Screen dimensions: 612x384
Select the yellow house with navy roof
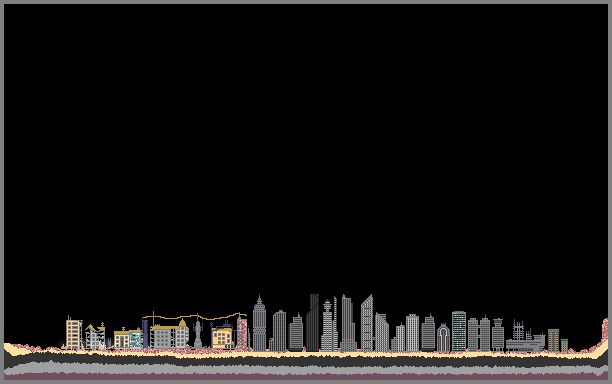(x=222, y=336)
